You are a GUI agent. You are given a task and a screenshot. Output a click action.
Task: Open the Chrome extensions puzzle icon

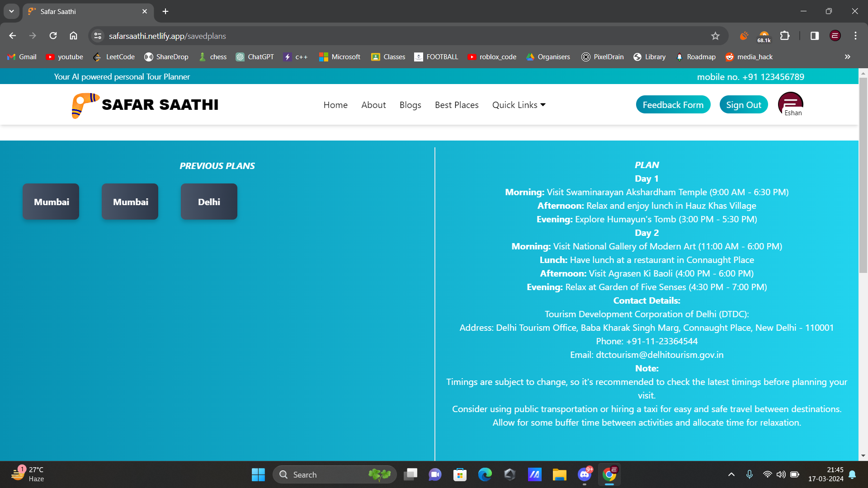point(785,36)
